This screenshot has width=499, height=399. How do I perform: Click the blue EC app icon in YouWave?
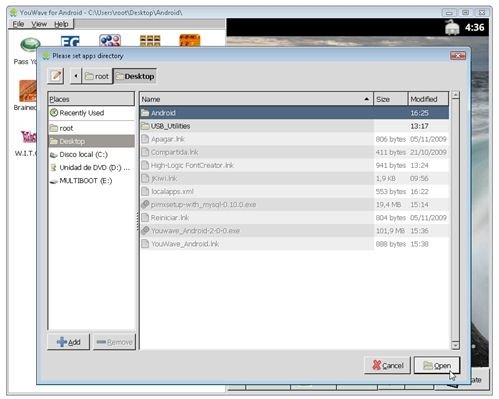tap(70, 41)
